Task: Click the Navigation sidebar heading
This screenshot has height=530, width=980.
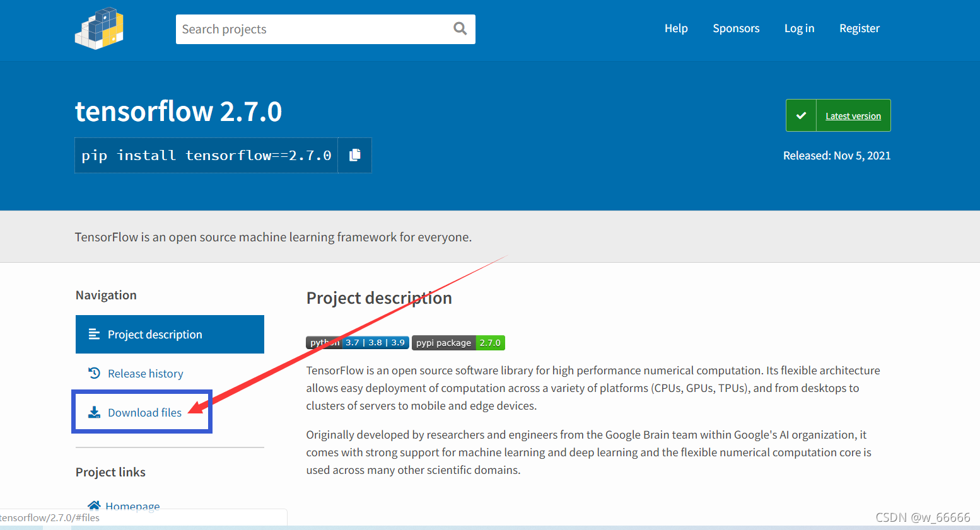Action: pos(106,295)
